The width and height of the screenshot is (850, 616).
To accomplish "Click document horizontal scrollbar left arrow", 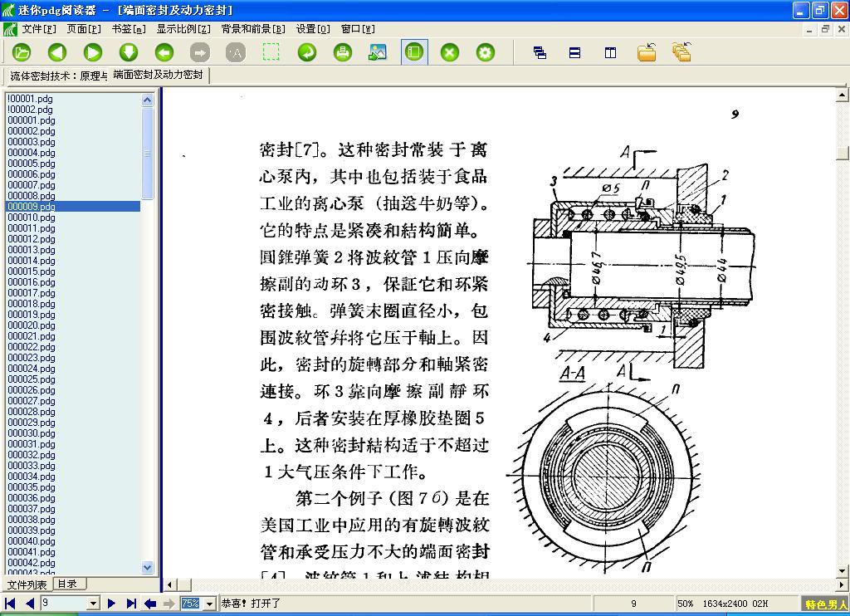I will tap(169, 585).
